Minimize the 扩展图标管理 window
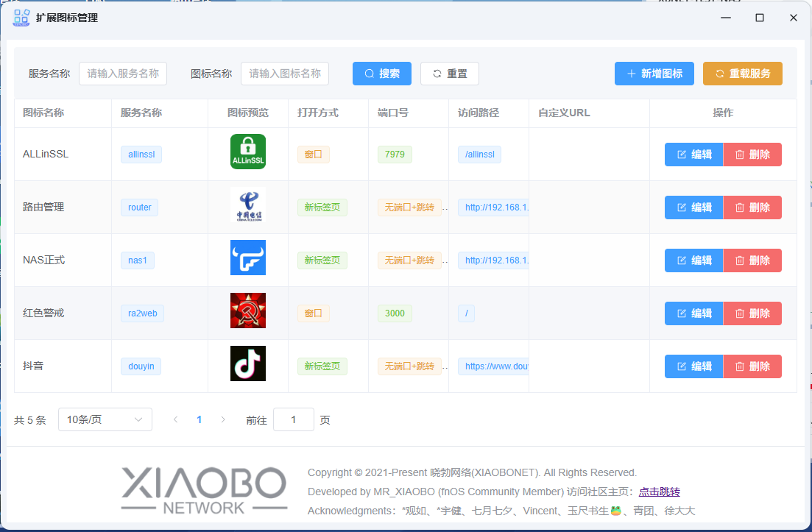 click(x=726, y=18)
